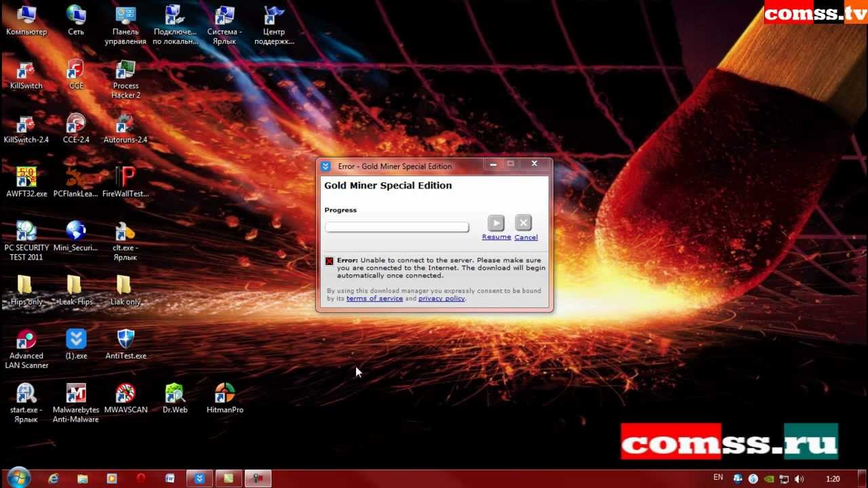Select the start.exe - Ярлык shortcut

point(26,403)
